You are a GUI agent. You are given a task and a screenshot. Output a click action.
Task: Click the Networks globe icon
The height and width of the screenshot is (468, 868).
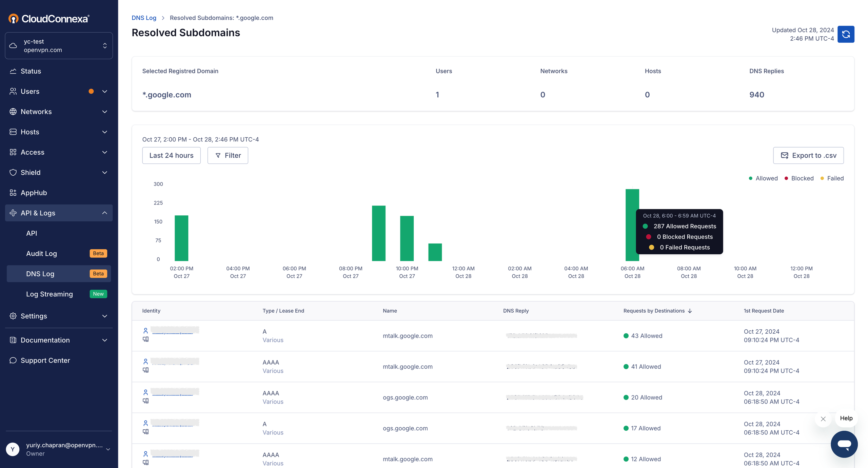click(13, 112)
